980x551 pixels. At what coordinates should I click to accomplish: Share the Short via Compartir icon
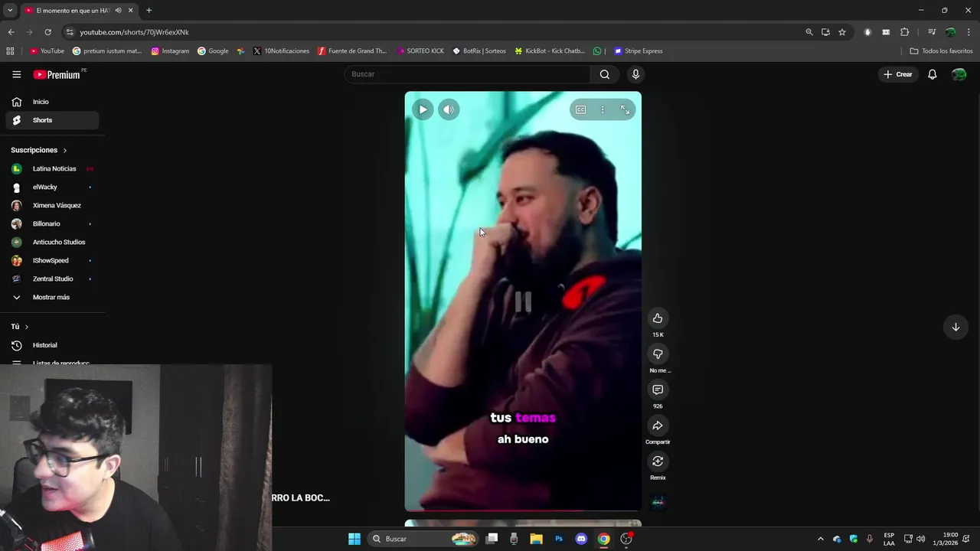(x=658, y=425)
